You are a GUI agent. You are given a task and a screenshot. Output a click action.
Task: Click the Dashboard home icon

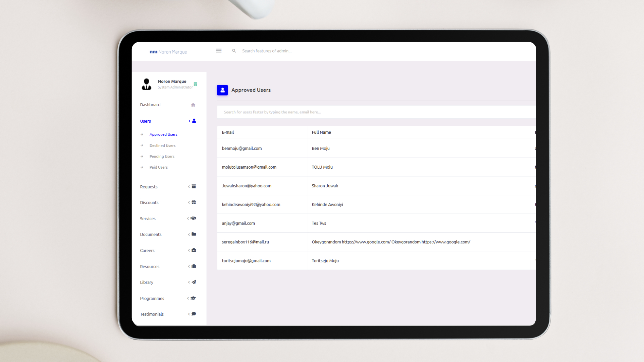[x=193, y=105]
